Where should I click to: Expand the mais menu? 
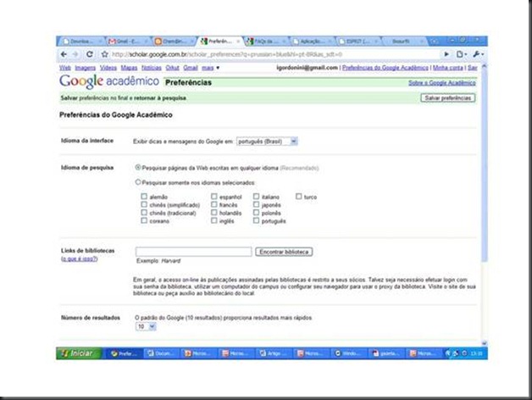(x=210, y=68)
